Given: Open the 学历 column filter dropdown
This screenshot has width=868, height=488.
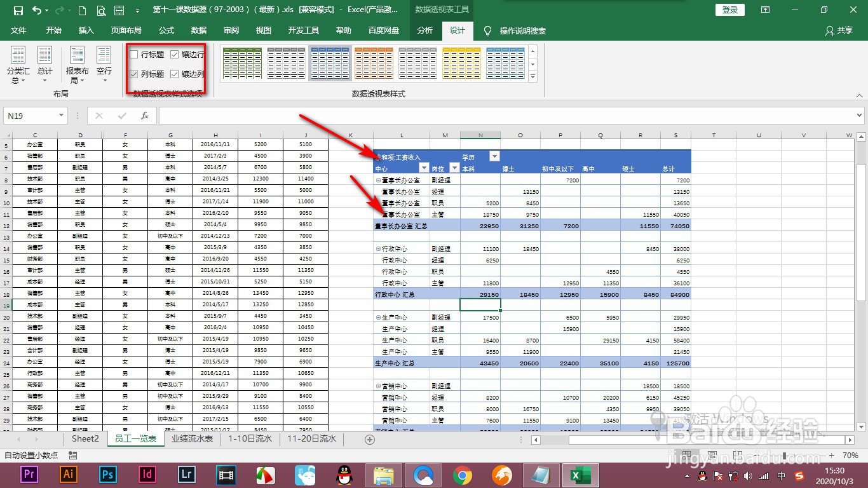Looking at the screenshot, I should [x=494, y=157].
